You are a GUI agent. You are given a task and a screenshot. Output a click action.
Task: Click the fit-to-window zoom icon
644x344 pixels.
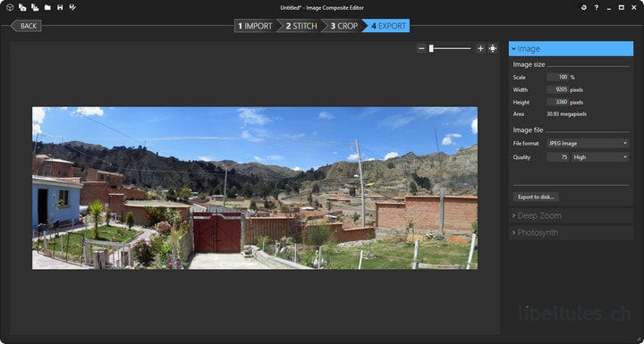click(493, 48)
